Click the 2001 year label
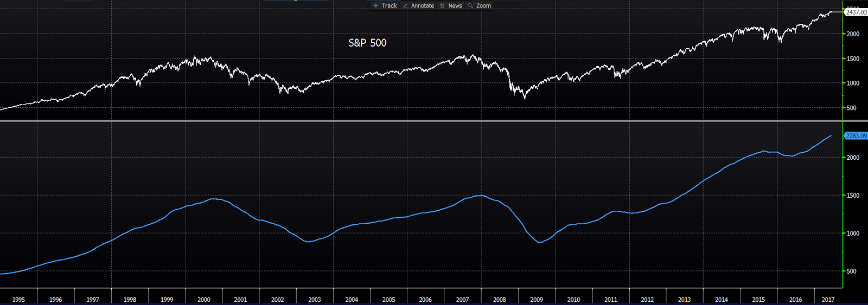Viewport: 868px width, 305px height. 240,300
